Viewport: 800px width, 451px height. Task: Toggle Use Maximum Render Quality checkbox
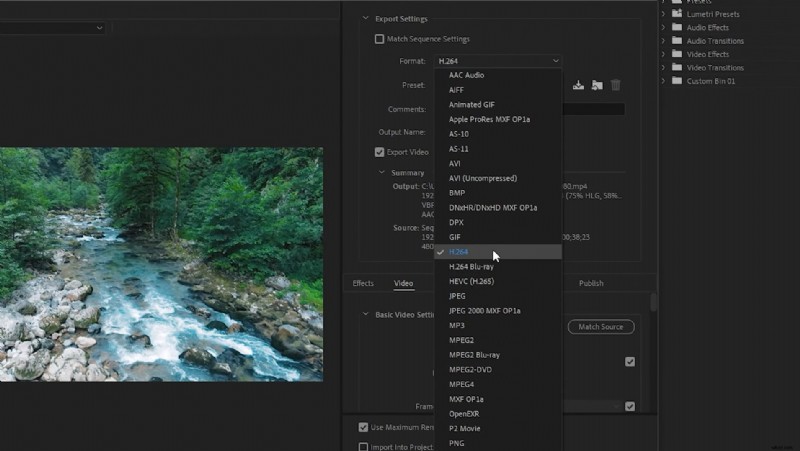tap(364, 427)
